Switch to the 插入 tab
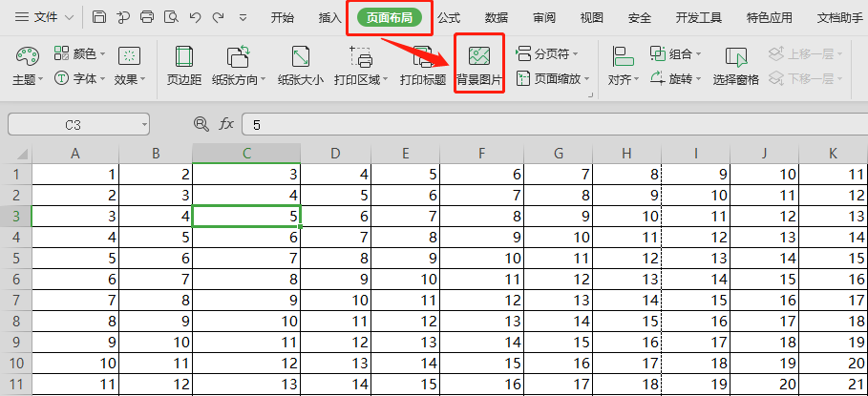Image resolution: width=868 pixels, height=396 pixels. 330,18
